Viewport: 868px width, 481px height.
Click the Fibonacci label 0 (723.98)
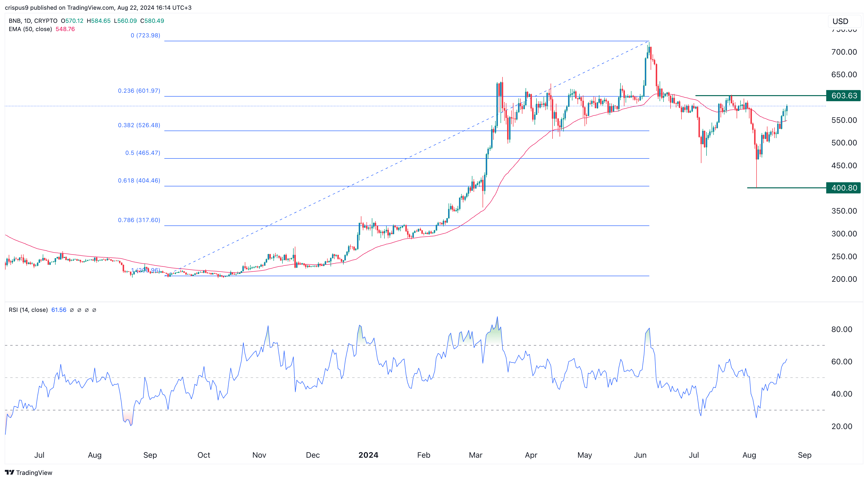145,35
